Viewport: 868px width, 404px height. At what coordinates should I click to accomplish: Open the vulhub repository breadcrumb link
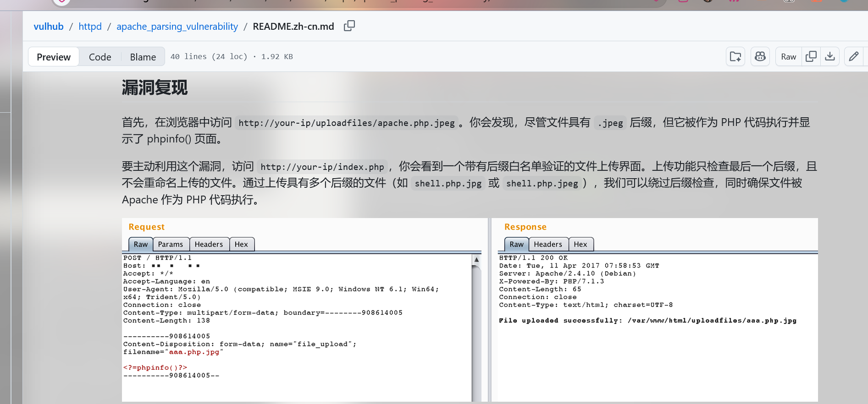(x=49, y=27)
